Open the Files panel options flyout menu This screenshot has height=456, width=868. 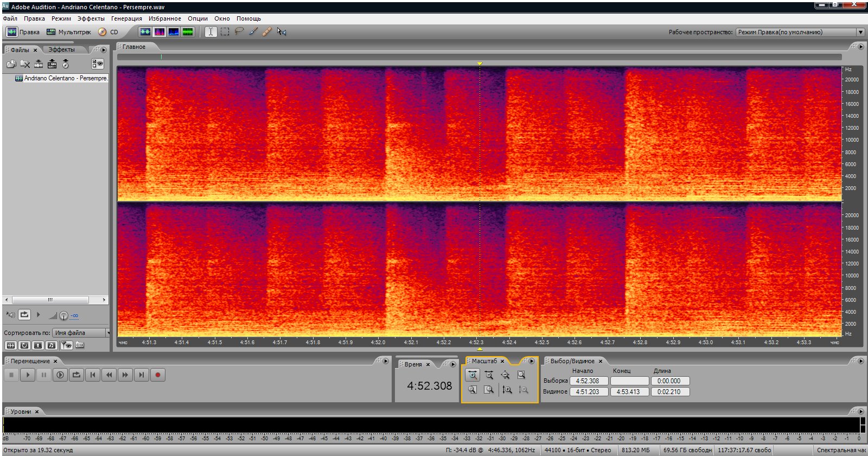[x=103, y=49]
